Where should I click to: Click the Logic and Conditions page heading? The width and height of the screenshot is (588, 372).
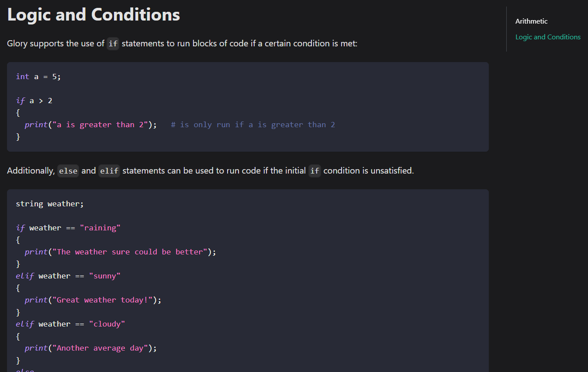pos(93,14)
